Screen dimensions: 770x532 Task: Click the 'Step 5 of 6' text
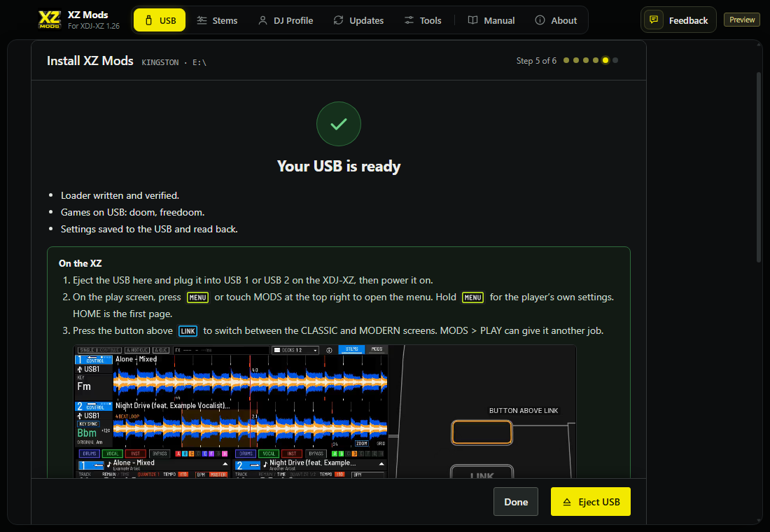[x=536, y=61]
